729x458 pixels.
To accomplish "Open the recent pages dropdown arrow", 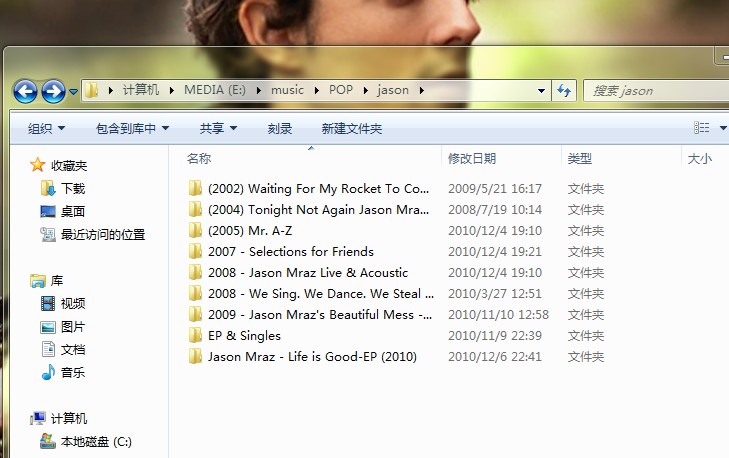I will pyautogui.click(x=73, y=92).
